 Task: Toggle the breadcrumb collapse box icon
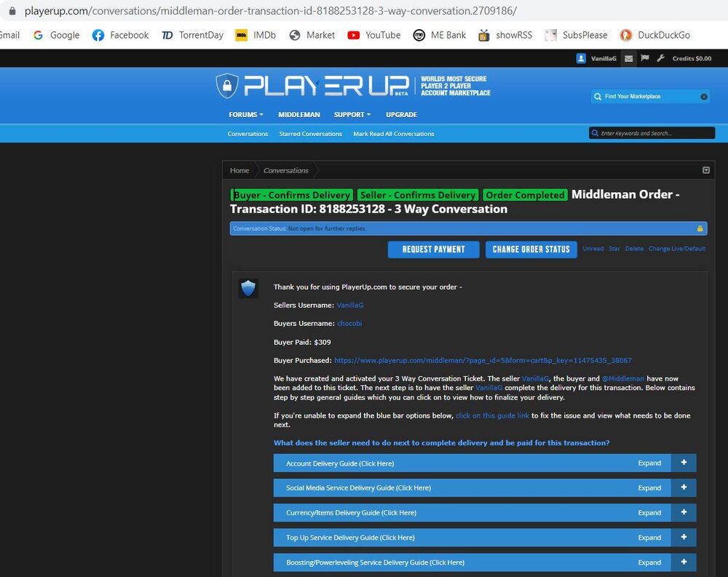pyautogui.click(x=705, y=170)
